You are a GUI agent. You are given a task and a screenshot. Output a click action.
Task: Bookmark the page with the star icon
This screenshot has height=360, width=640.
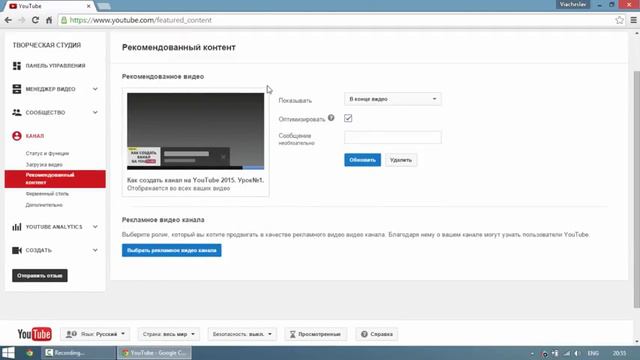619,20
